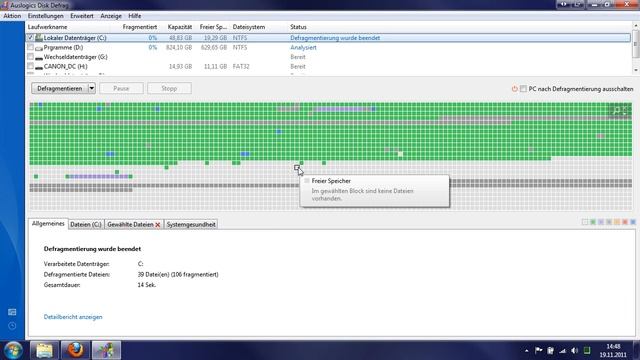The height and width of the screenshot is (360, 640).
Task: Sort by the Laufwerkname column header
Action: pos(47,27)
